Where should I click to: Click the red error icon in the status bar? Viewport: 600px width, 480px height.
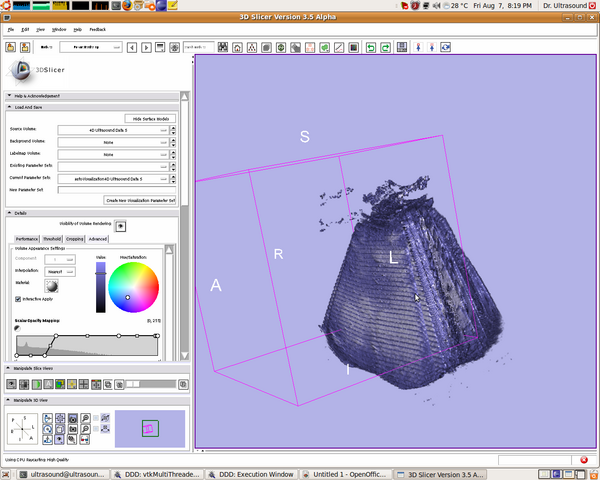(x=584, y=460)
